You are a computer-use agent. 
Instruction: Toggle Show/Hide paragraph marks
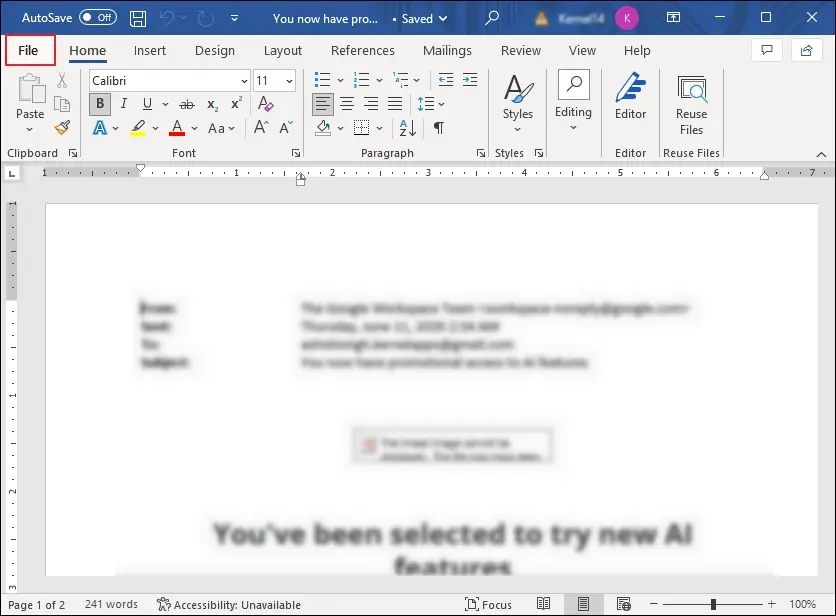(438, 128)
